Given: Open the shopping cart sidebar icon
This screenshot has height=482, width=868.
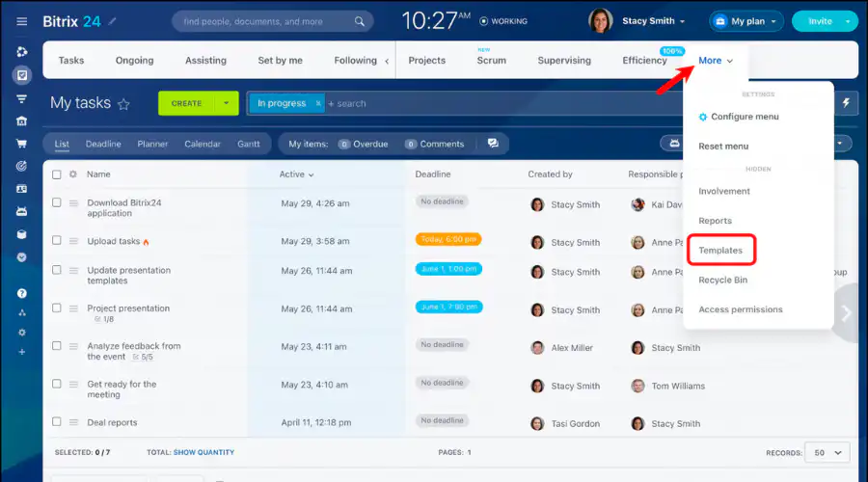Looking at the screenshot, I should tap(21, 144).
